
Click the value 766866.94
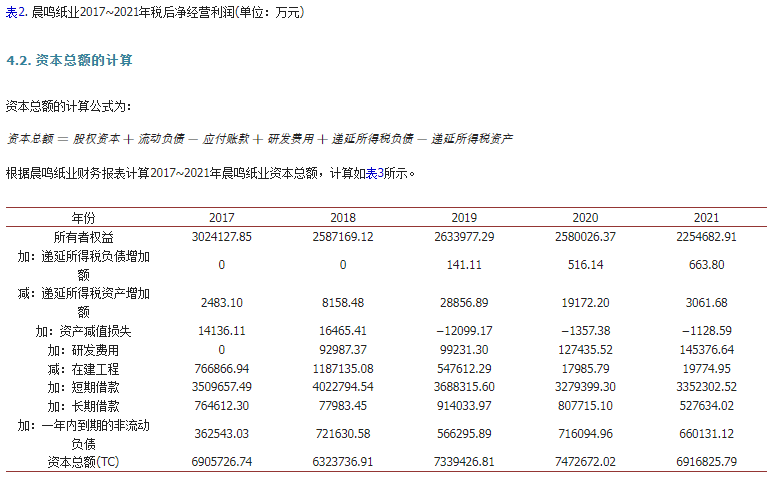pyautogui.click(x=222, y=369)
